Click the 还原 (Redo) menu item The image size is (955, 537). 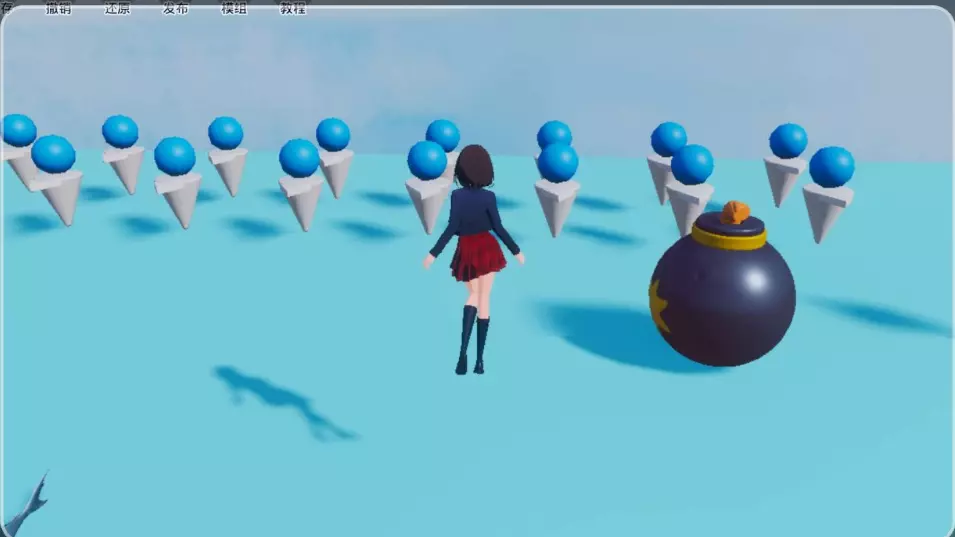[117, 8]
